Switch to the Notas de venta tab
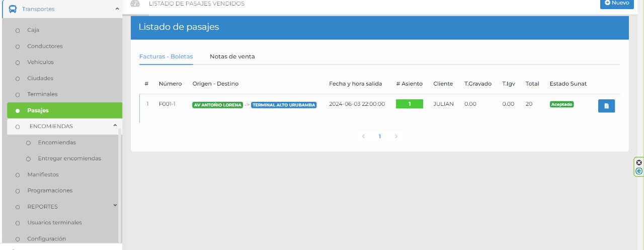This screenshot has width=644, height=250. point(232,56)
